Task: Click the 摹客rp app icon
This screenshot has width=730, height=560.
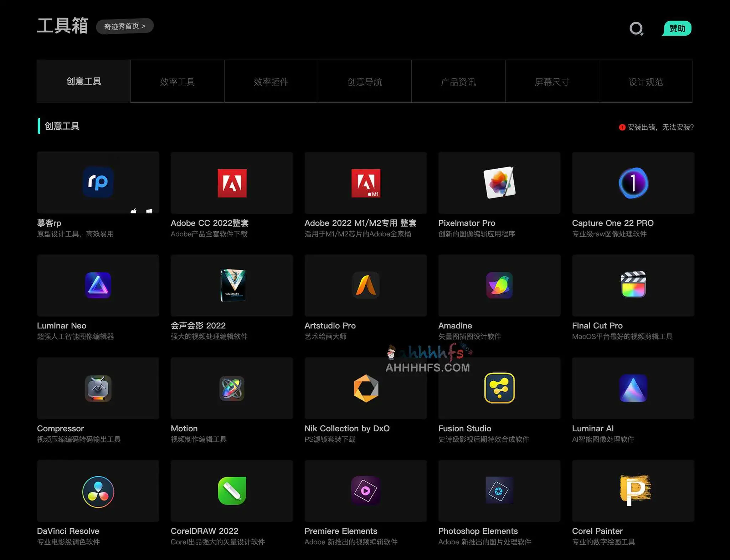Action: [x=98, y=182]
